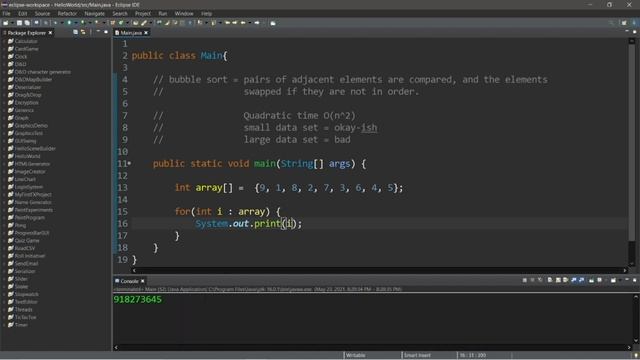This screenshot has height=360, width=640.
Task: Click the Clear Console icon
Action: (x=550, y=280)
